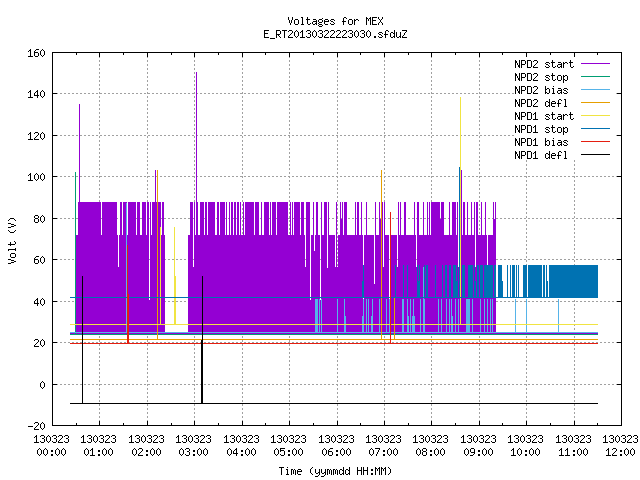Click the x-axis tick label 00:00
This screenshot has height=480, width=640.
[x=51, y=452]
